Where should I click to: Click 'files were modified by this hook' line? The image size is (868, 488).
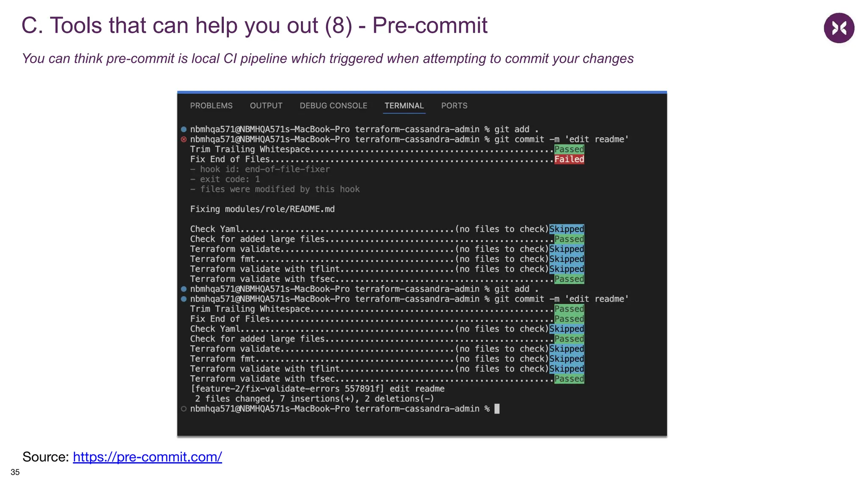(x=275, y=189)
